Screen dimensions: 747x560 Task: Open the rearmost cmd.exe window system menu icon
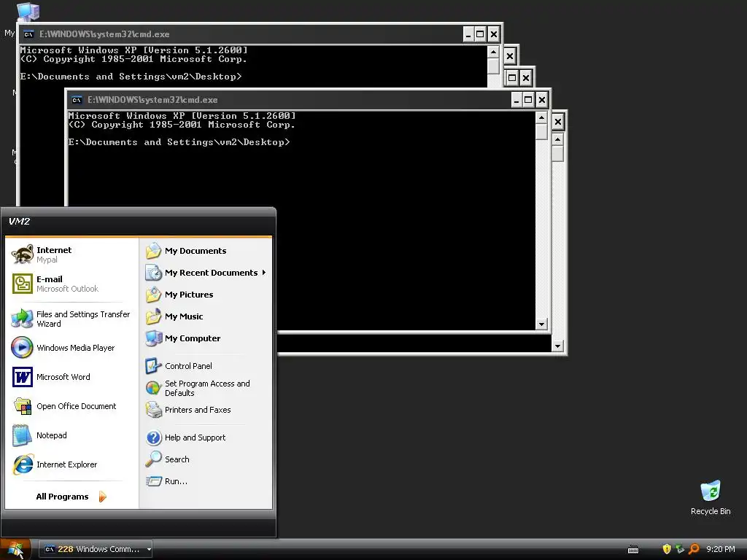pos(28,34)
